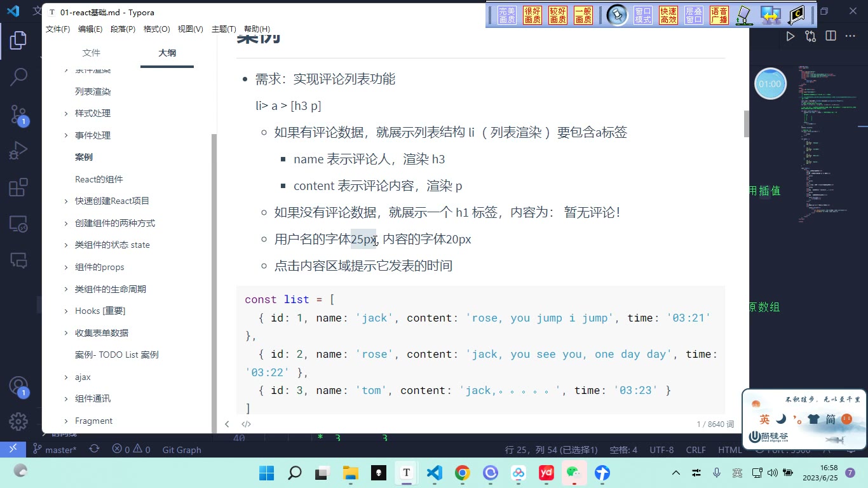Open the comments chat icon in activity bar

18,260
